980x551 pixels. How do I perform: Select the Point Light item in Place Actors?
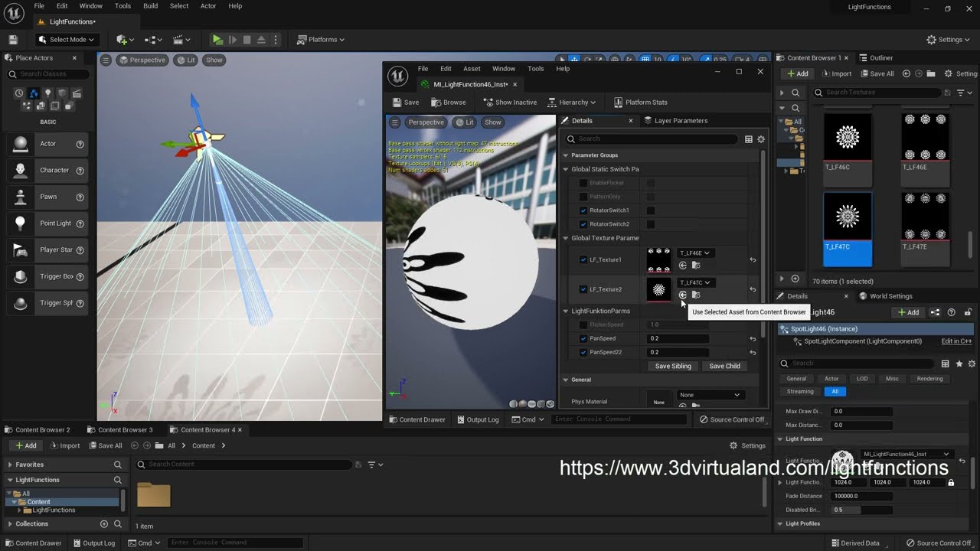(x=47, y=223)
